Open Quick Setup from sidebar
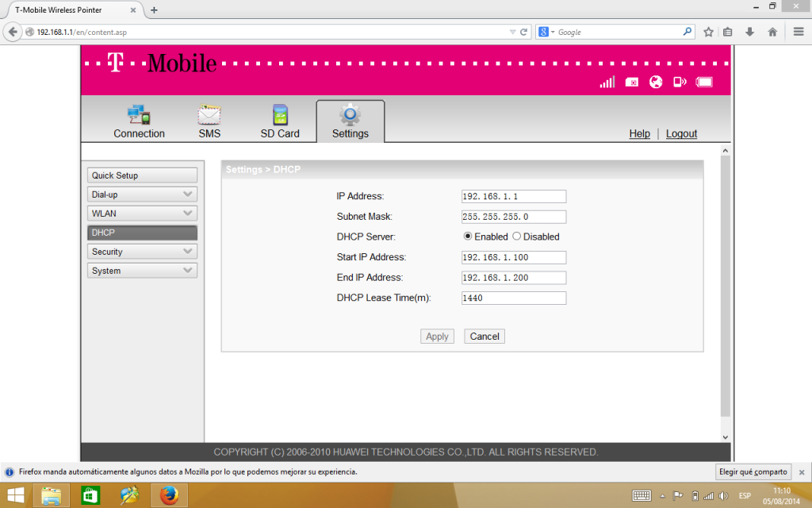The height and width of the screenshot is (508, 812). (142, 175)
